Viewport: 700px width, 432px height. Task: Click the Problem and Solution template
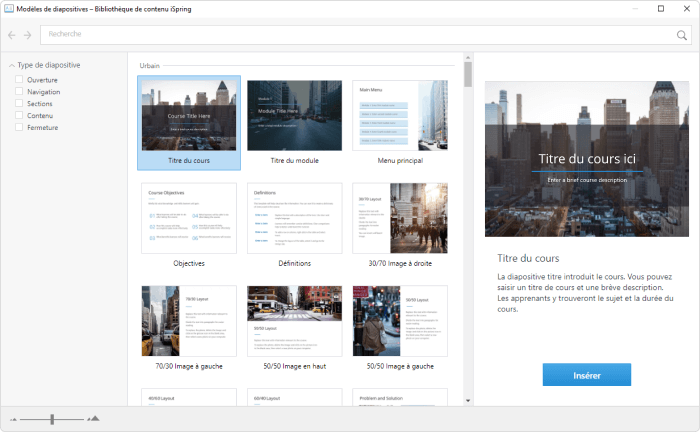(400, 397)
